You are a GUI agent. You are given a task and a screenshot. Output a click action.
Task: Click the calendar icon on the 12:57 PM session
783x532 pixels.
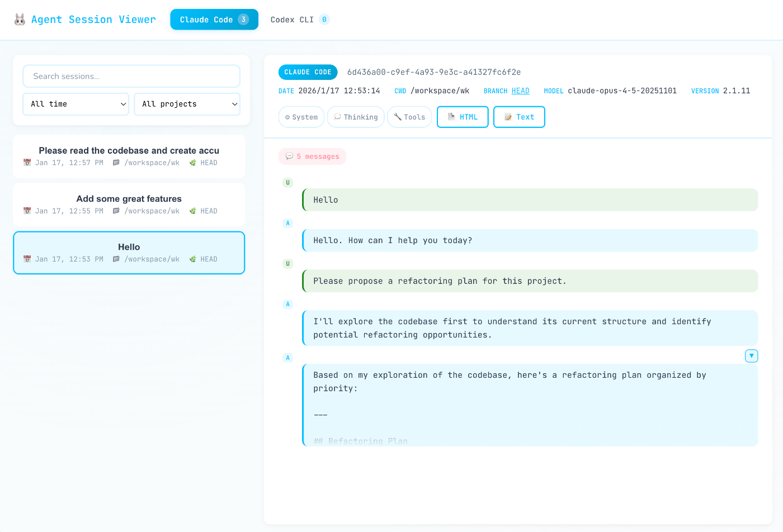[x=27, y=163]
